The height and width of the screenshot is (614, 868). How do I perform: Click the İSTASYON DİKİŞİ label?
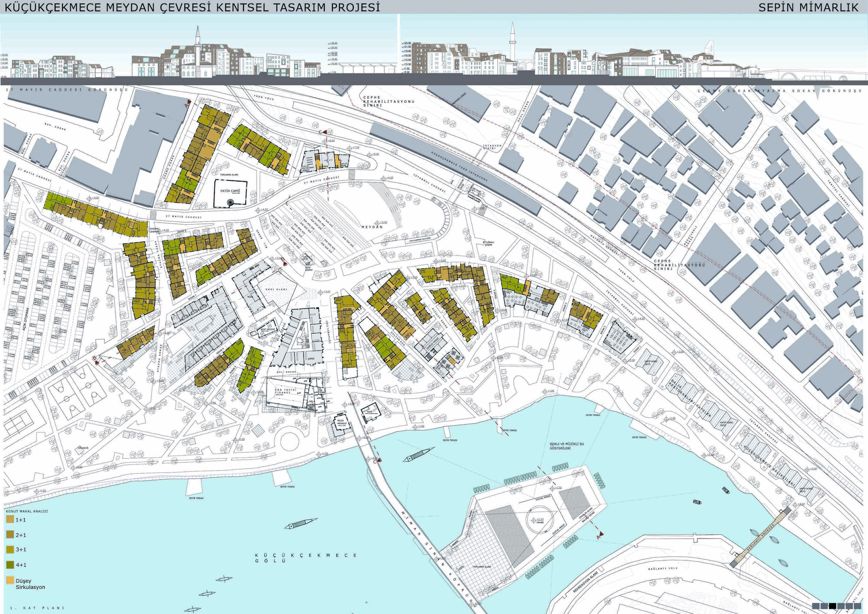pos(492,147)
